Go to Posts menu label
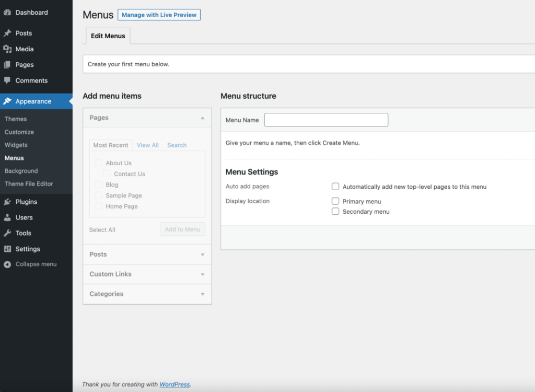535x392 pixels. click(24, 33)
